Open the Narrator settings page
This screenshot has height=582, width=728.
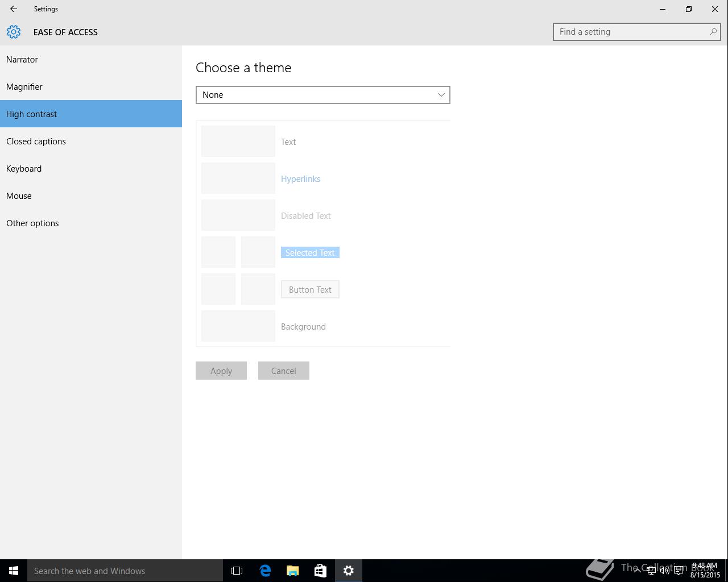(91, 59)
